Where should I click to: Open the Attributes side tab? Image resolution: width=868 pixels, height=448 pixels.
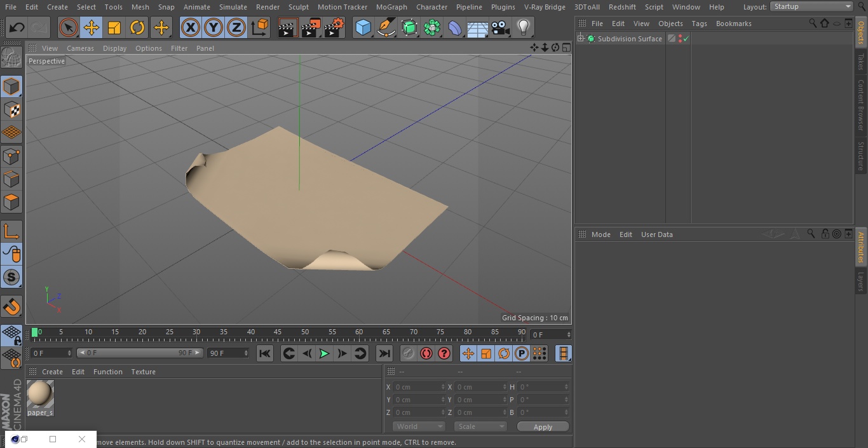(861, 247)
